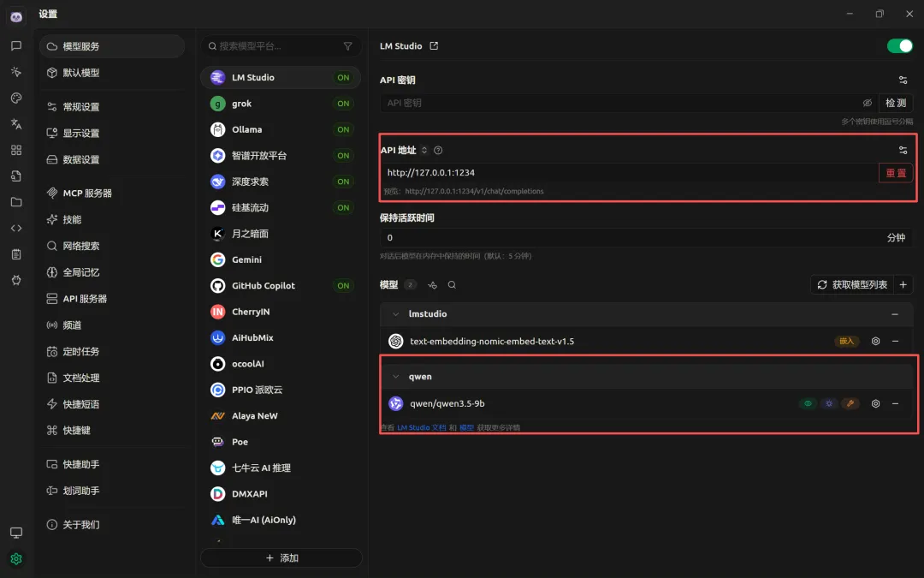924x578 pixels.
Task: Remove the qwen/qwen3.5-9b model
Action: click(895, 403)
